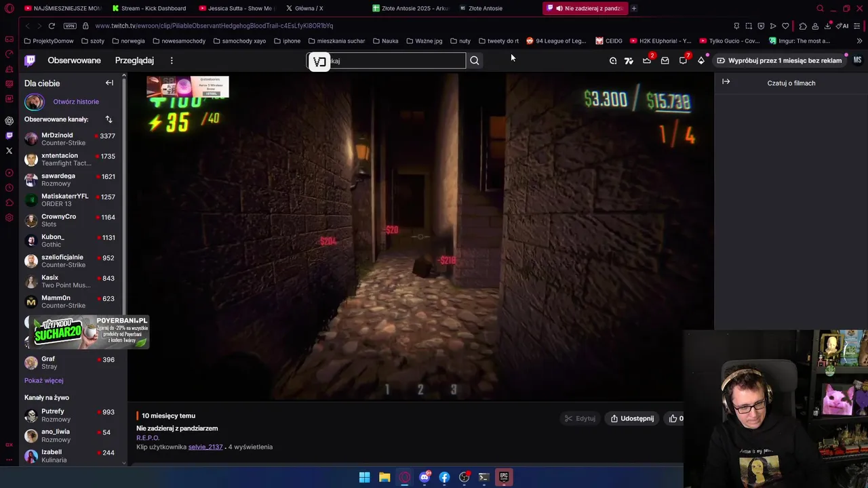Click the Udostępnij share button
Image resolution: width=868 pixels, height=488 pixels.
point(632,418)
